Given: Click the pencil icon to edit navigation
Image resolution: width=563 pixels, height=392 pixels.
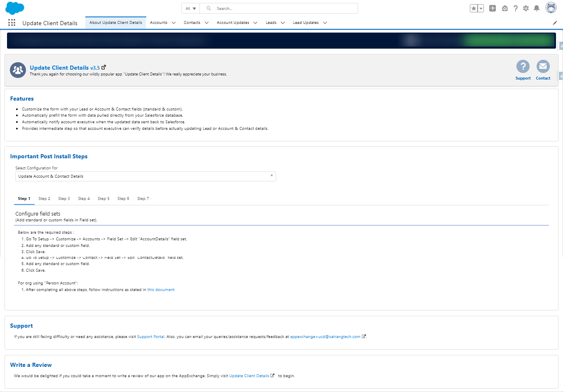Looking at the screenshot, I should point(555,23).
